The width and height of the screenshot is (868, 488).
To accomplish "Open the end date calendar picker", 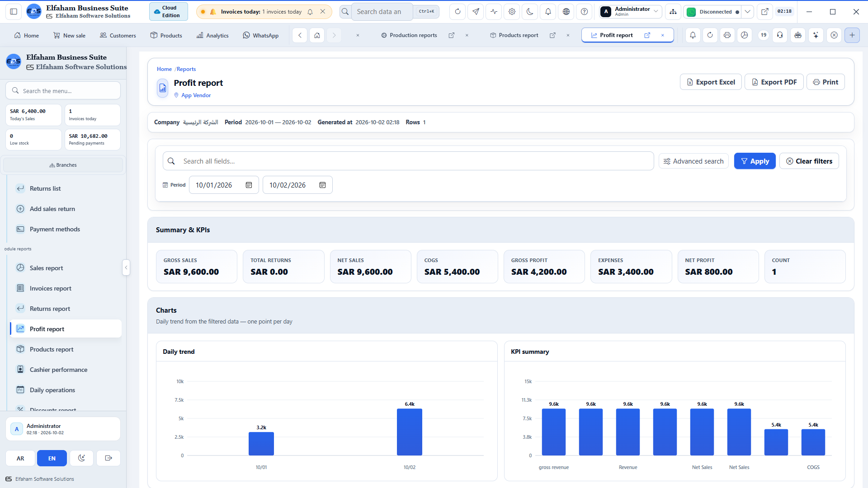I will (322, 185).
